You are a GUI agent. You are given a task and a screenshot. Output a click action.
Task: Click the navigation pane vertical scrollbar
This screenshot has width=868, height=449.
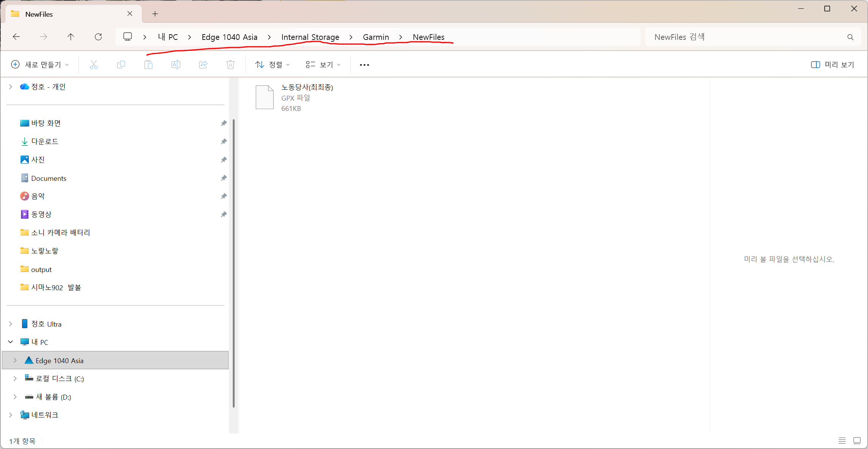click(x=234, y=263)
